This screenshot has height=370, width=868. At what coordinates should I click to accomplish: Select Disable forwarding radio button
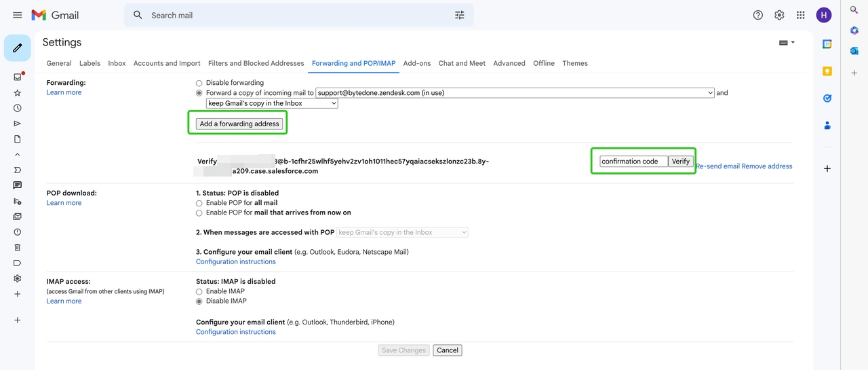199,83
